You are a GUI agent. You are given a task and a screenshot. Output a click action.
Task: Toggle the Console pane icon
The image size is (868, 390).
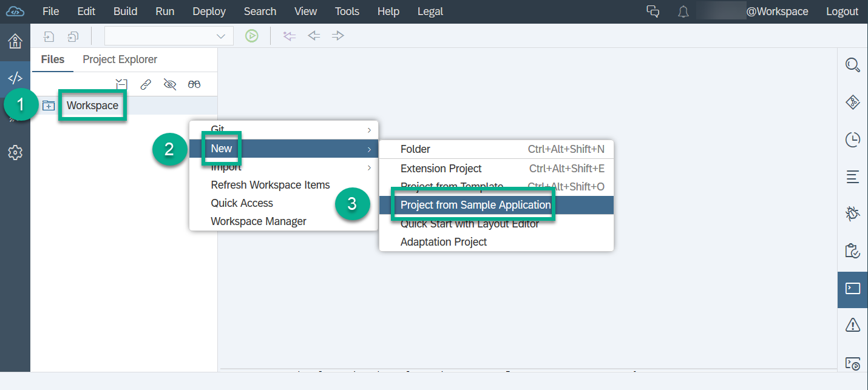[852, 288]
